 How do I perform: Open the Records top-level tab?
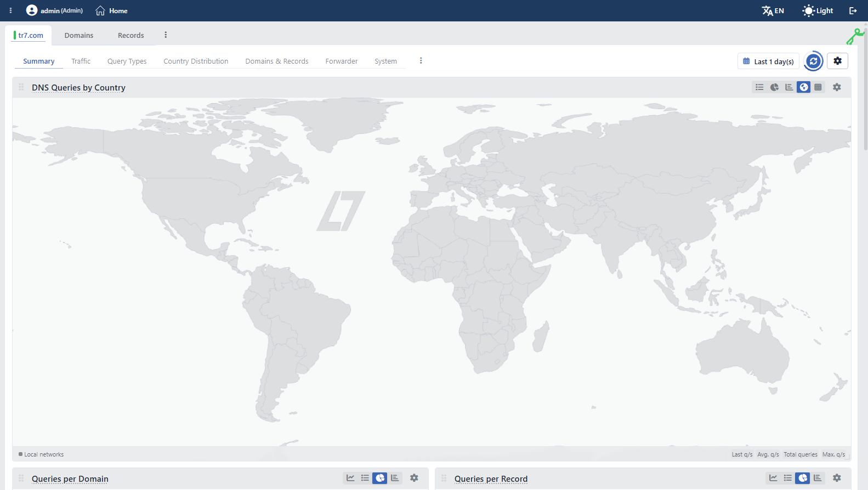click(x=131, y=35)
